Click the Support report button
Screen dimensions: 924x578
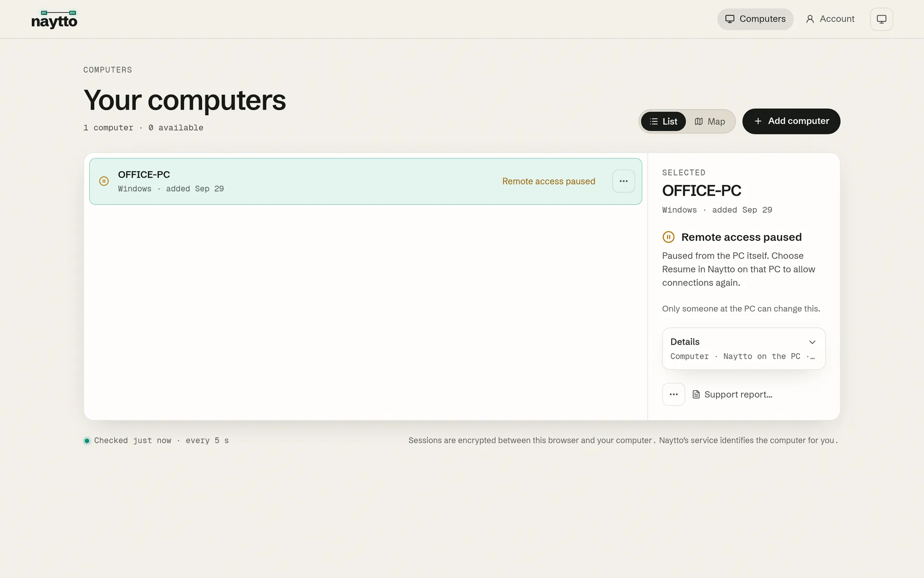pyautogui.click(x=732, y=394)
